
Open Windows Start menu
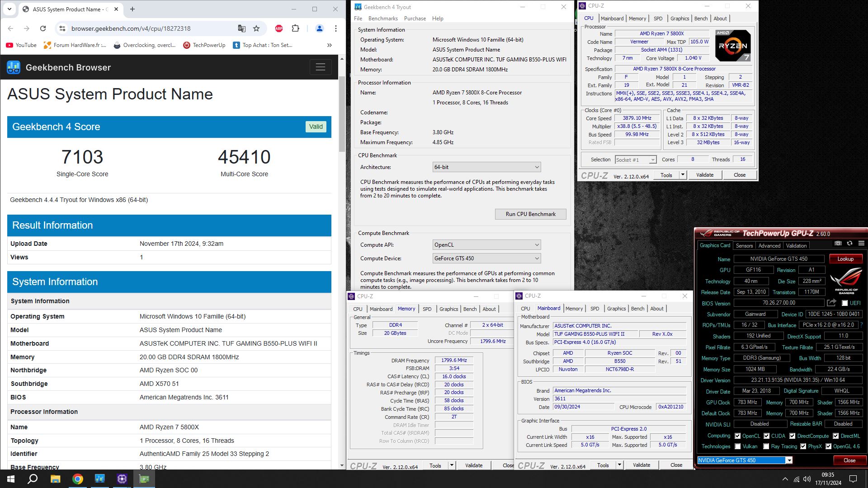click(11, 479)
